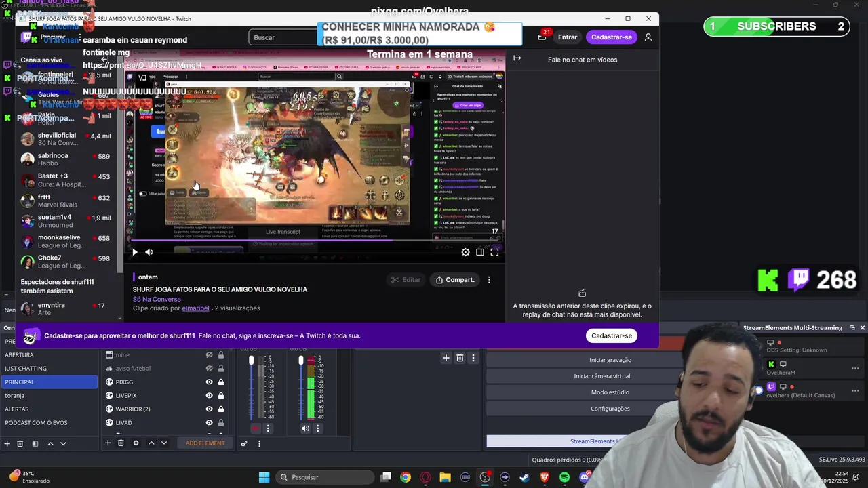The width and height of the screenshot is (868, 488).
Task: Add a new OBS scene
Action: click(7, 443)
